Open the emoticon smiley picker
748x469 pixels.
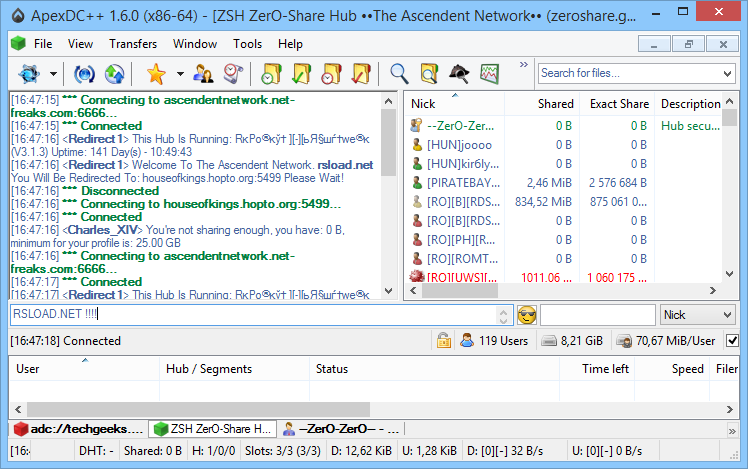[x=527, y=315]
